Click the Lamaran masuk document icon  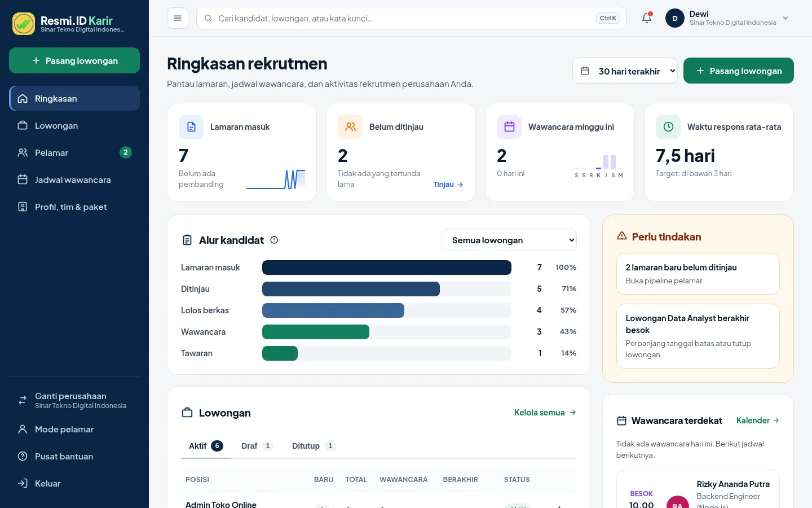(191, 127)
